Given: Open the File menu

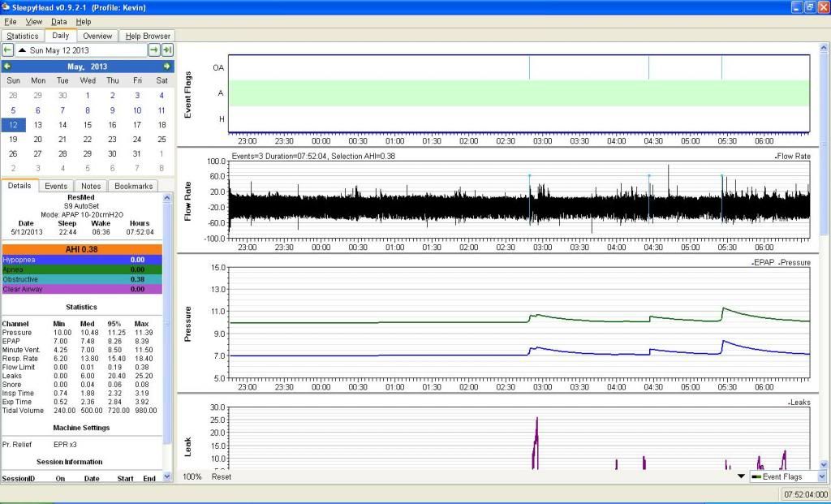Looking at the screenshot, I should (x=11, y=22).
